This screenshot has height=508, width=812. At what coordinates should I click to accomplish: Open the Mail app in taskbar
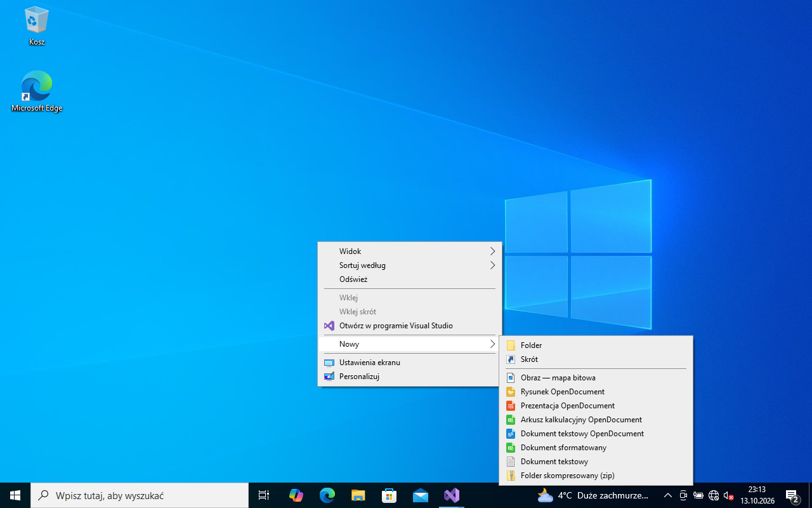click(x=421, y=495)
